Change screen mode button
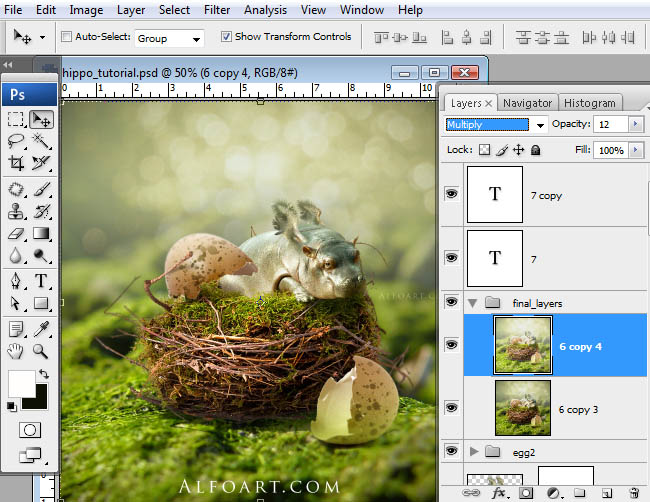Image resolution: width=650 pixels, height=502 pixels. point(30,455)
